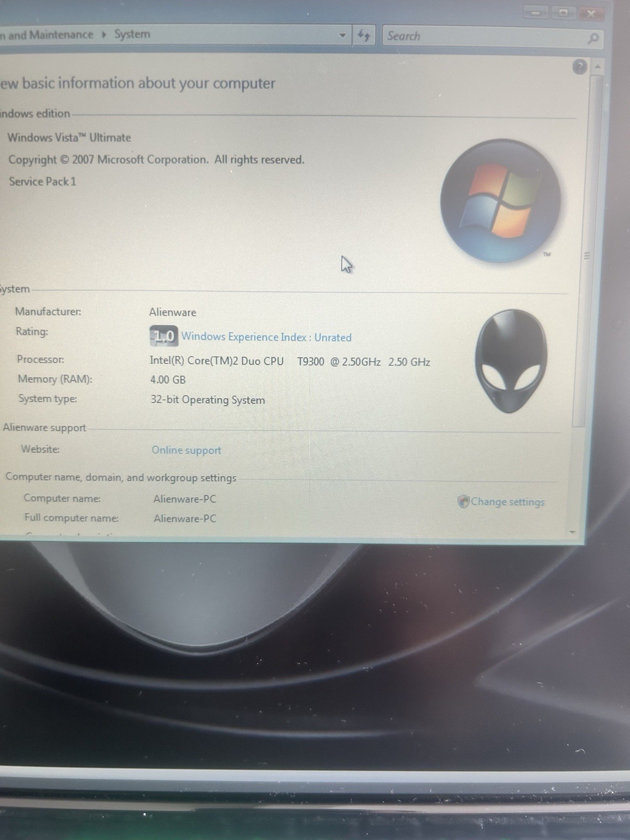Click the Website: label
Screen dimensions: 630x840
point(40,449)
